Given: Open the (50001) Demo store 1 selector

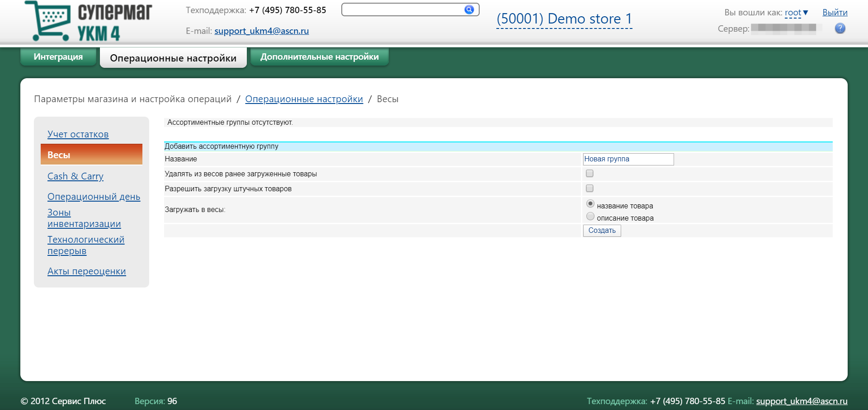Looking at the screenshot, I should [x=564, y=19].
